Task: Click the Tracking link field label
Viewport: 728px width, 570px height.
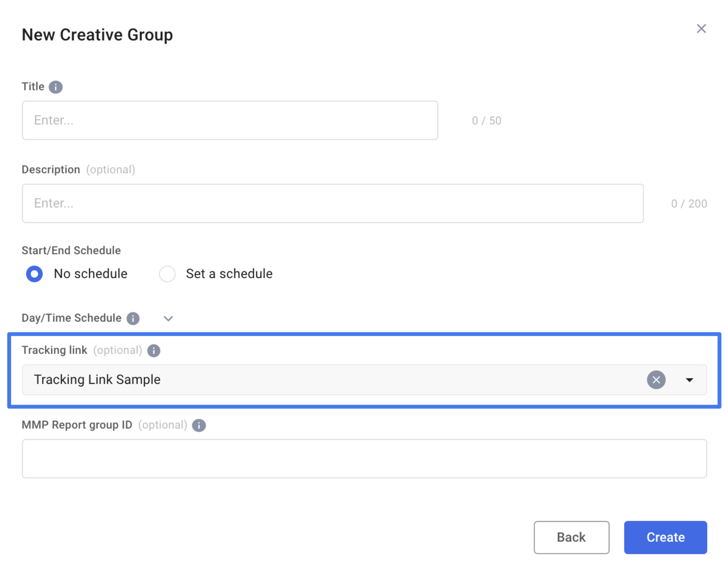Action: [55, 350]
